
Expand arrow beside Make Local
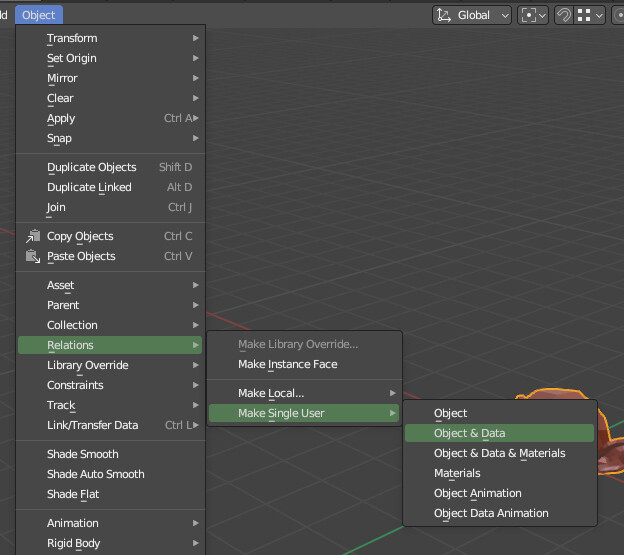pyautogui.click(x=392, y=393)
